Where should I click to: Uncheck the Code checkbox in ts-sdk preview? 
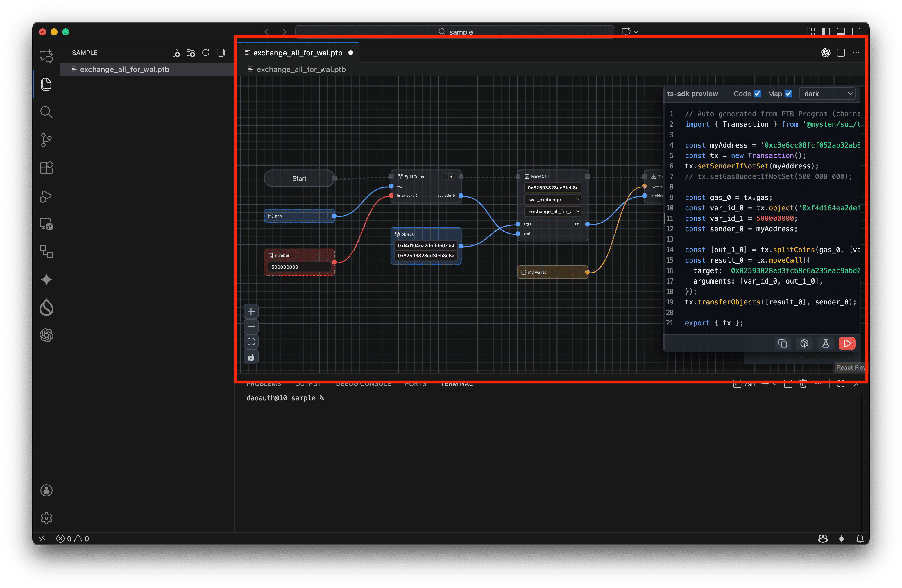[757, 93]
